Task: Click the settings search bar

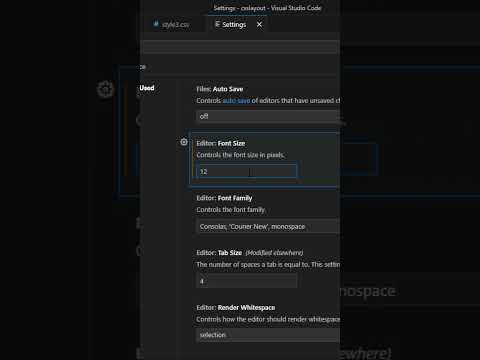Action: pos(240,47)
